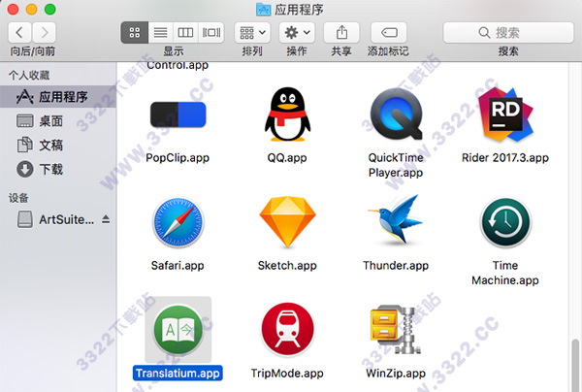The image size is (582, 392).
Task: Click the WinZip.app file name label
Action: [396, 373]
